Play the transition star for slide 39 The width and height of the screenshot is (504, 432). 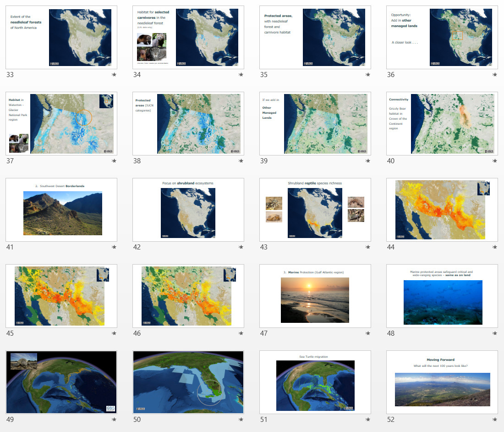pos(368,161)
